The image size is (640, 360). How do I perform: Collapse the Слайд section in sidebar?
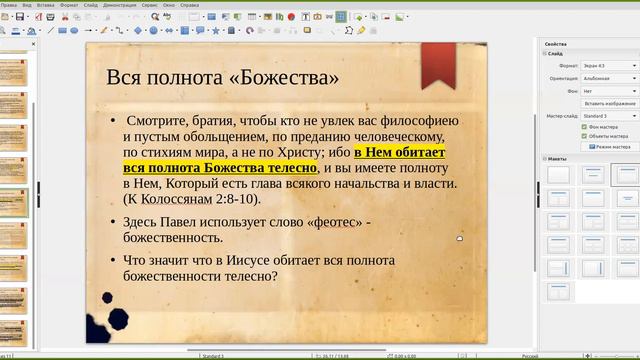pyautogui.click(x=544, y=53)
